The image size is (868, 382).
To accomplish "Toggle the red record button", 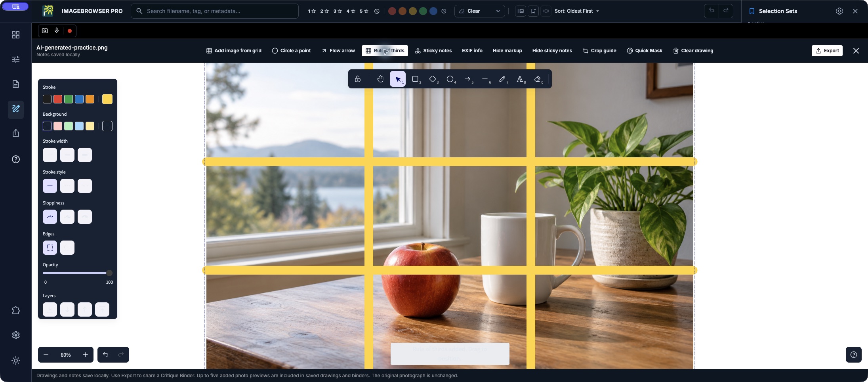I will [70, 31].
